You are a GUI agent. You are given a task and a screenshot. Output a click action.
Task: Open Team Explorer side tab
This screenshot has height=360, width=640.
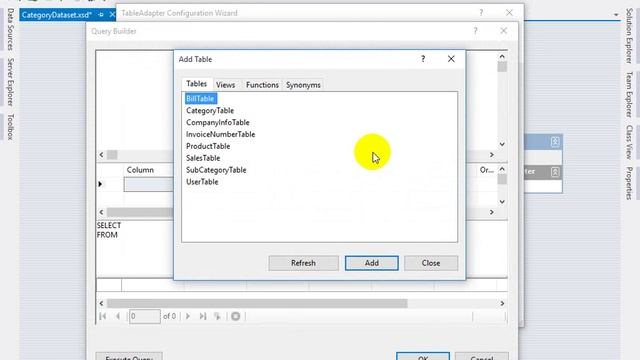tap(629, 95)
